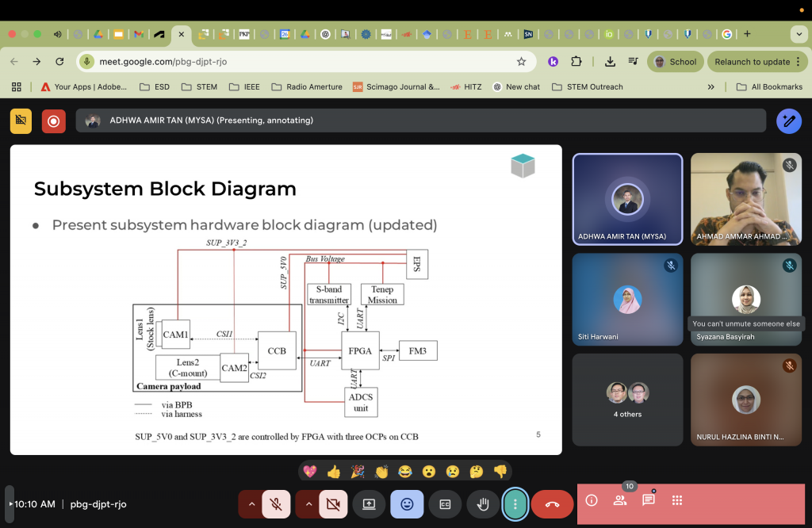Open the ESD bookmarks folder
Screen dimensions: 812x528
tap(155, 87)
